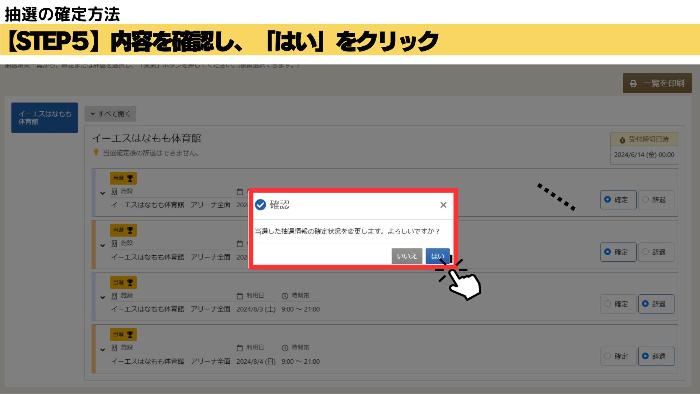The image size is (700, 394).
Task: Click the building icon in 2024/8/3 row
Action: tap(114, 295)
